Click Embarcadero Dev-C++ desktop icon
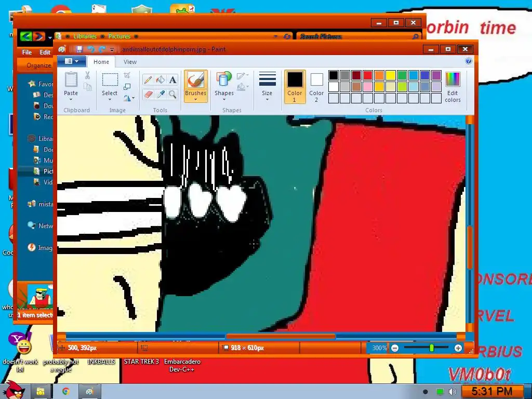The width and height of the screenshot is (532, 399). point(182,365)
